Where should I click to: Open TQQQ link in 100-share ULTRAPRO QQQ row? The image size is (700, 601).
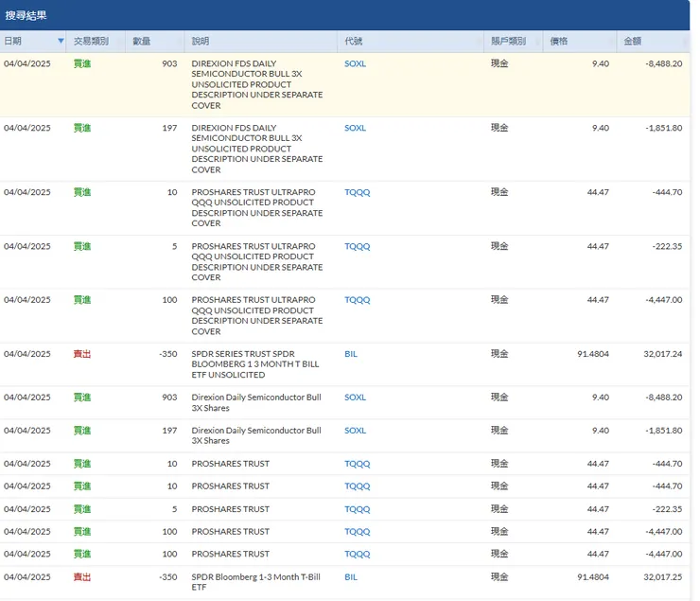tap(357, 300)
